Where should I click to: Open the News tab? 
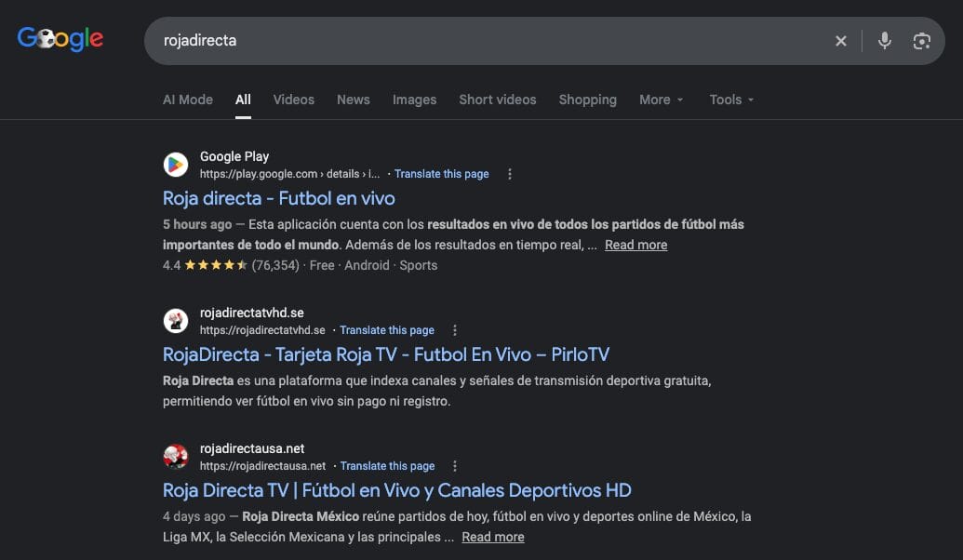(354, 100)
